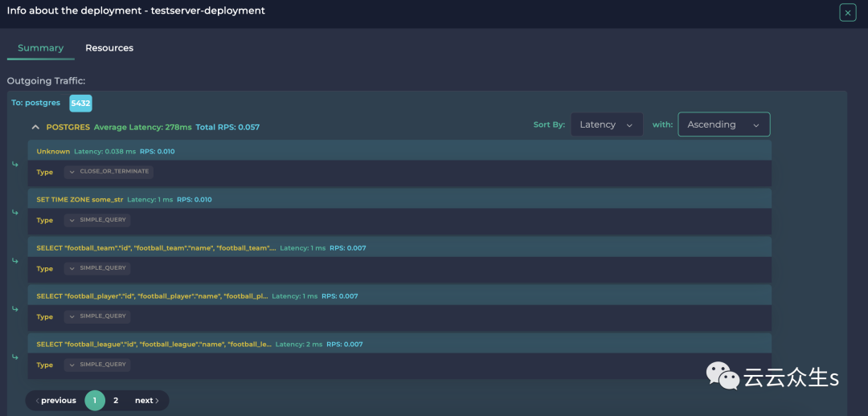Collapse the POSTGRES section chevron
The image size is (868, 416).
pos(35,127)
